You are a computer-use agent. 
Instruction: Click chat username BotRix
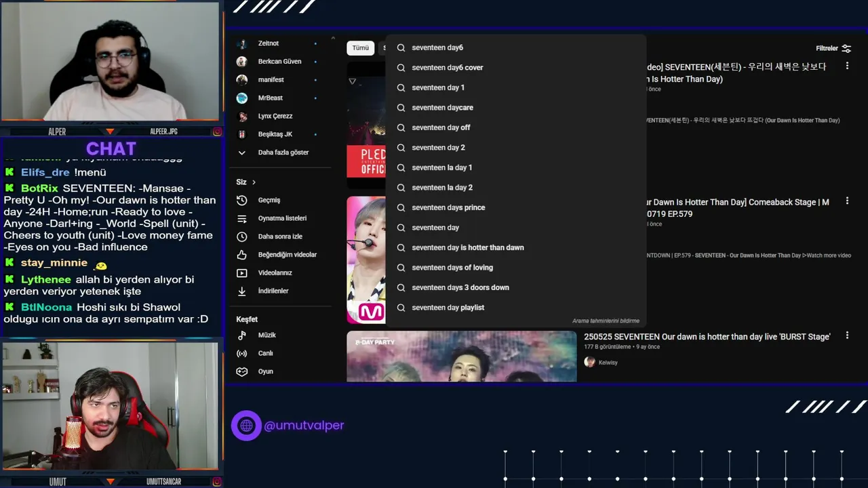(39, 188)
